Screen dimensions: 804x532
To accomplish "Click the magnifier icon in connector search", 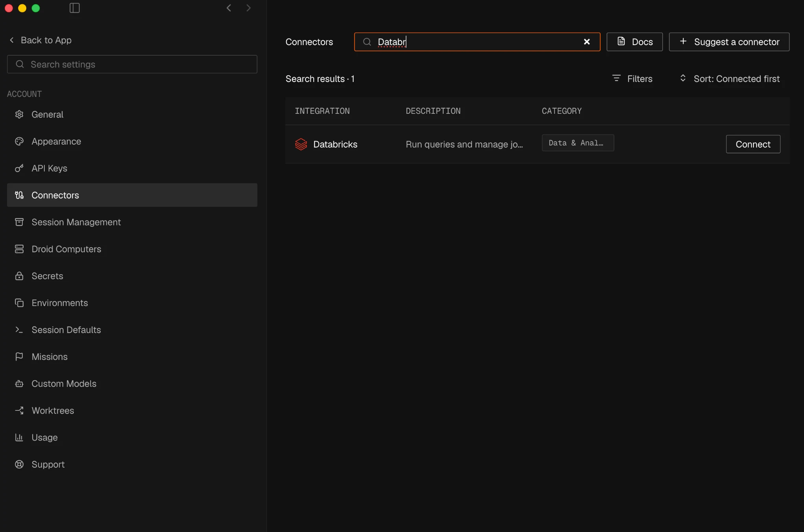I will click(367, 42).
